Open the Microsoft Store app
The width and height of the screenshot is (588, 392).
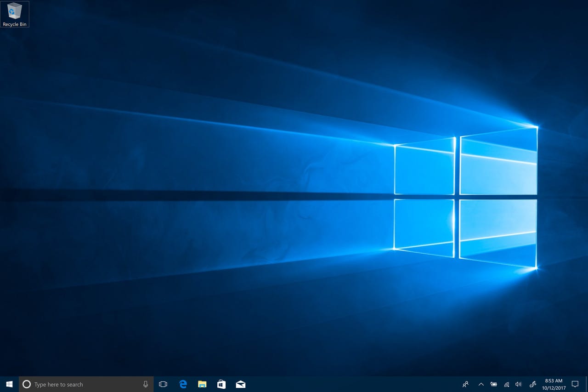coord(221,384)
